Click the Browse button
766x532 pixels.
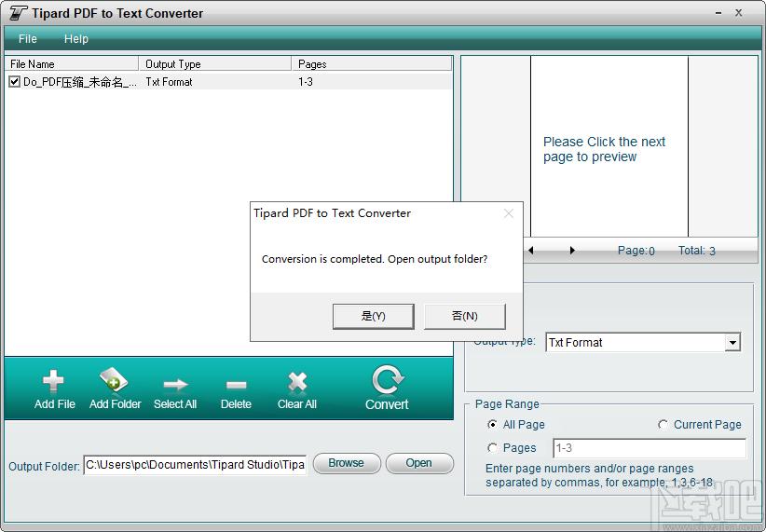point(347,463)
